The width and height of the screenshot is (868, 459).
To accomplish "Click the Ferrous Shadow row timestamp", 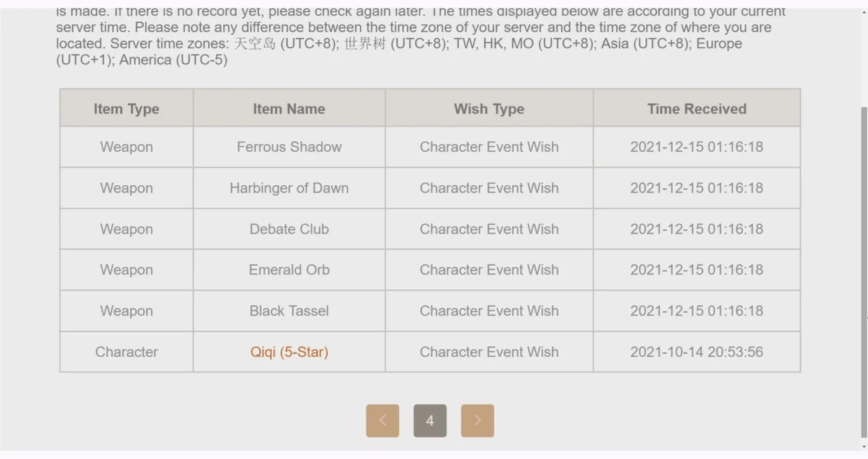I will pos(697,147).
